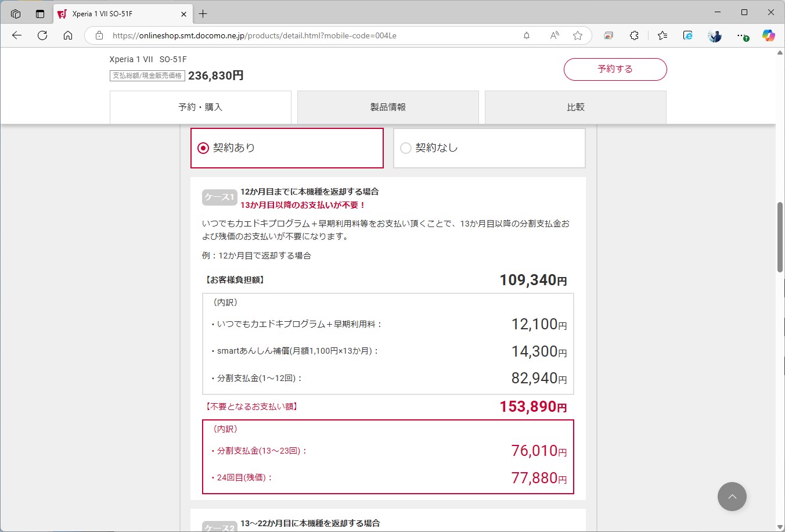Refresh the docomo product page

(42, 35)
